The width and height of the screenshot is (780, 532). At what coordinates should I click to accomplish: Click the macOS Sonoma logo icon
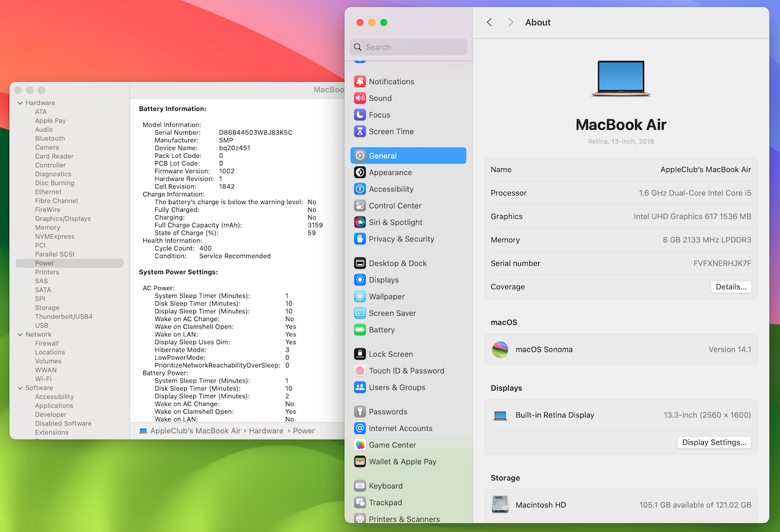click(500, 350)
